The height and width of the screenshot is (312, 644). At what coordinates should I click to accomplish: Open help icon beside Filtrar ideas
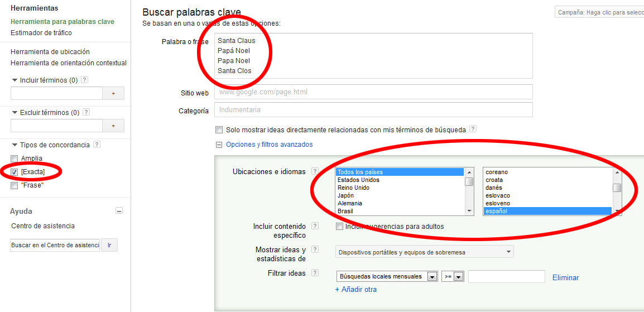tap(315, 273)
